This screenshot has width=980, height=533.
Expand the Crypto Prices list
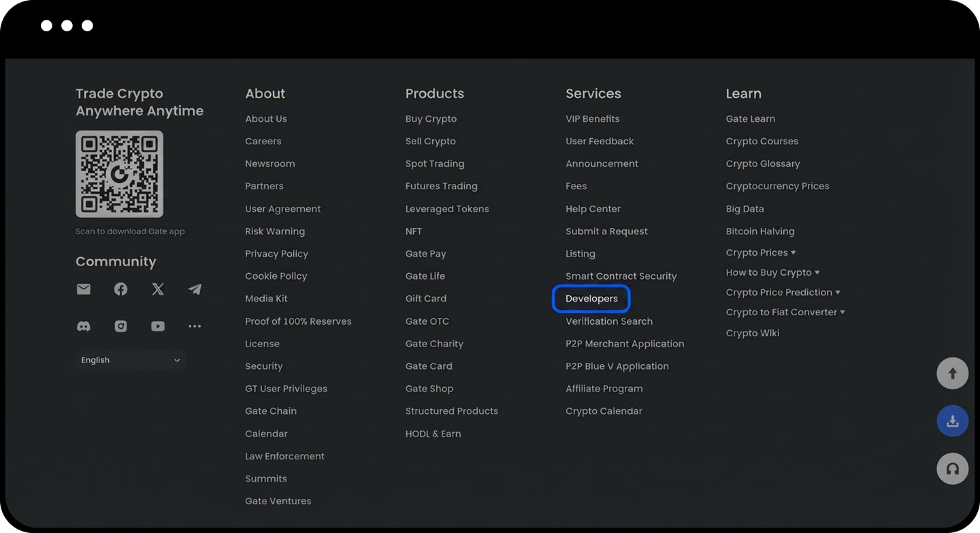pos(760,253)
